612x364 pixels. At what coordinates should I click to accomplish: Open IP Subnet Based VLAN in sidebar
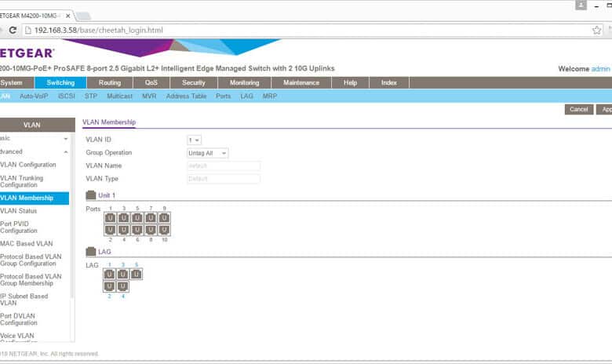[24, 300]
